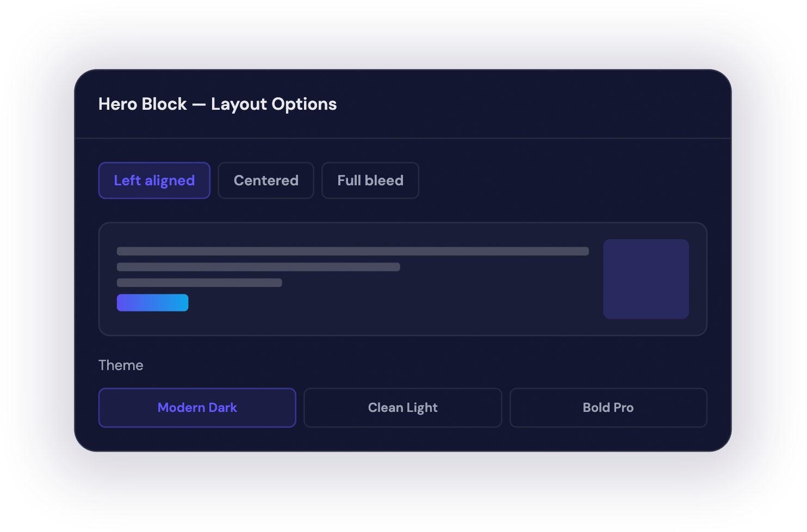807x532 pixels.
Task: Click the divider line below the title
Action: [x=402, y=139]
